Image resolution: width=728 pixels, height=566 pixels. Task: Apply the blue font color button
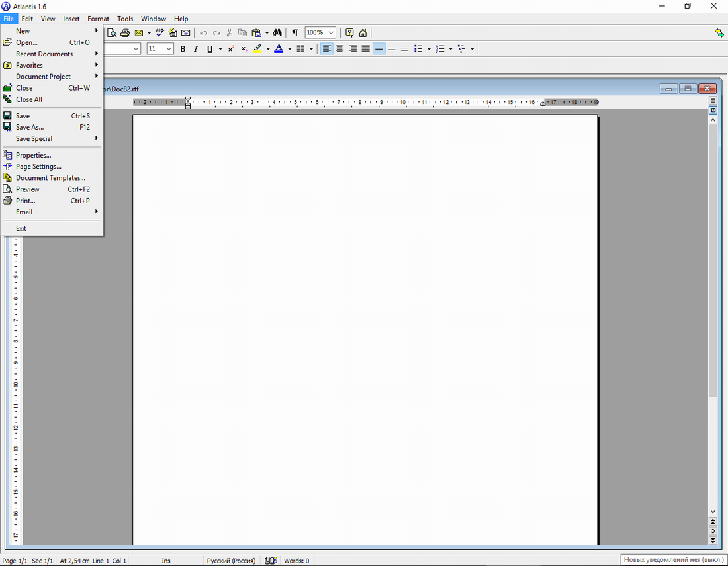pos(279,49)
